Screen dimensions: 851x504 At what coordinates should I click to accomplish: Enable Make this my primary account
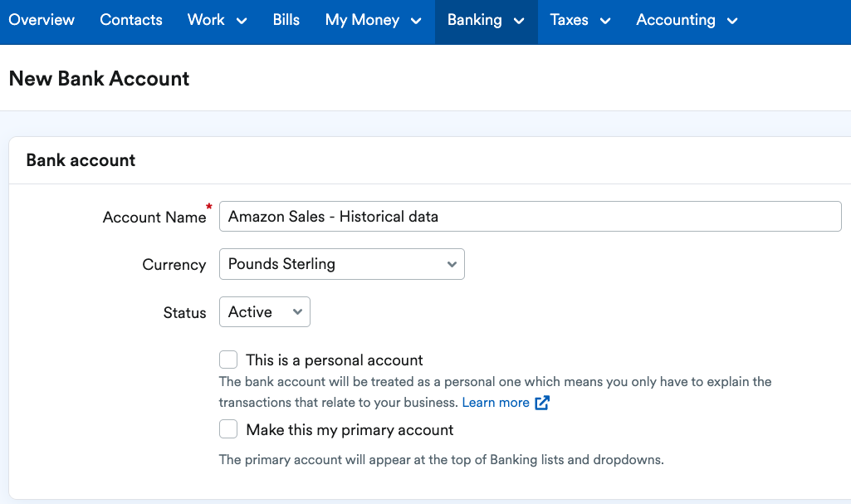pos(228,429)
